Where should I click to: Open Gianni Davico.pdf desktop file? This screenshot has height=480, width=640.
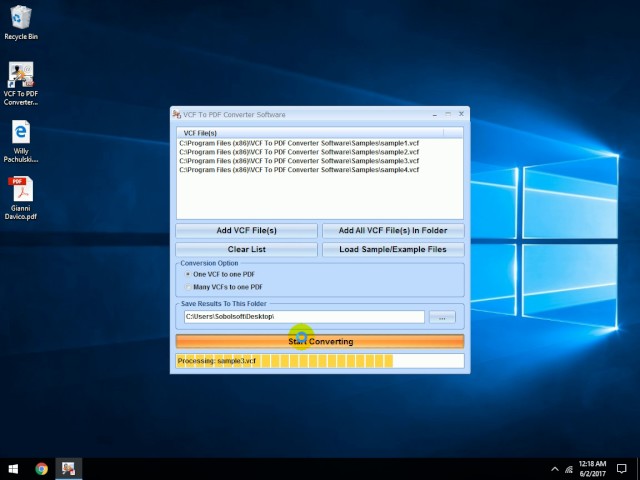click(21, 198)
